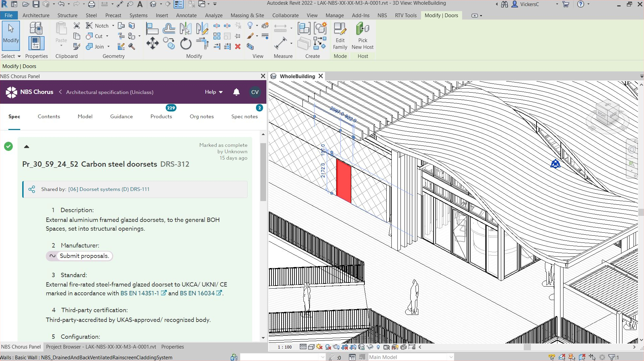The image size is (644, 361).
Task: Click Pick New Host in the Host panel
Action: point(362,35)
